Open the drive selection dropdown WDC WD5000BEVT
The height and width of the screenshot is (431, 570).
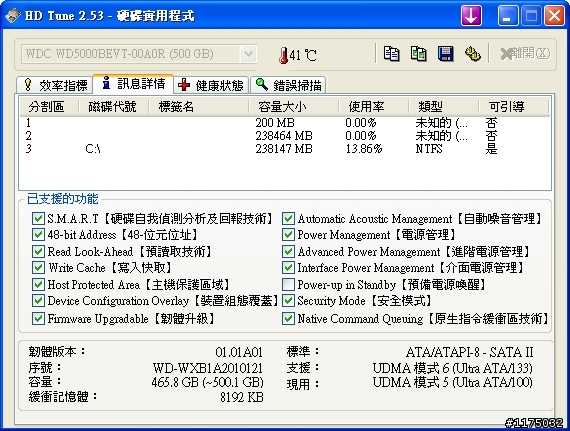point(139,54)
